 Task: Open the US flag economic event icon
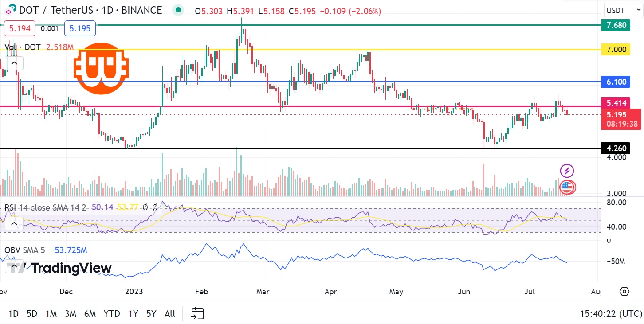coord(567,187)
